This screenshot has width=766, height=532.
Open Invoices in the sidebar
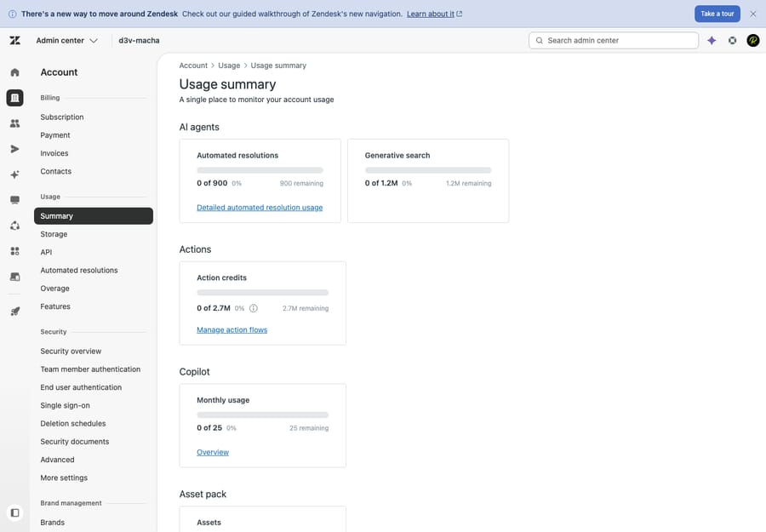(54, 153)
